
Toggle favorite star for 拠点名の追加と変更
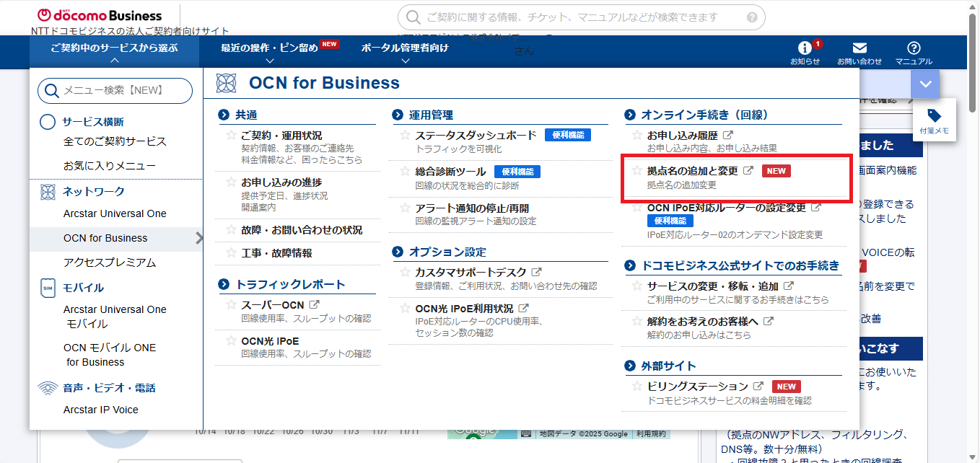[636, 171]
